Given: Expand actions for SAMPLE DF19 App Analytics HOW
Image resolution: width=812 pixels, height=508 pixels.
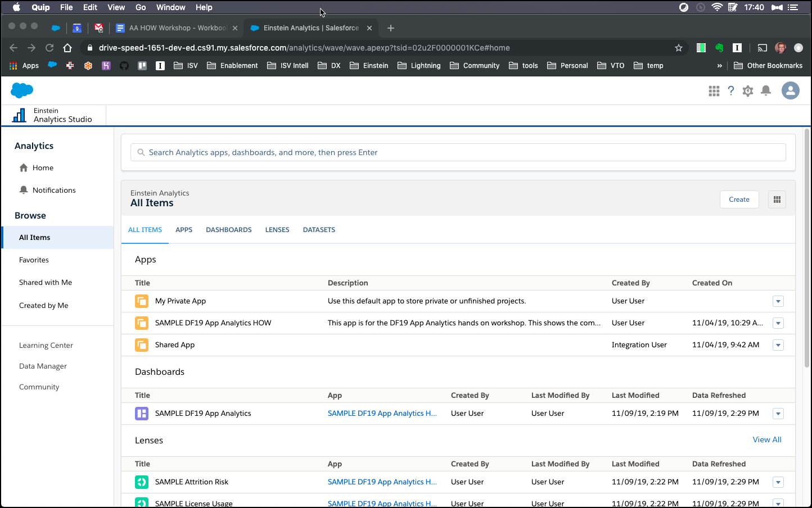Looking at the screenshot, I should (x=778, y=323).
